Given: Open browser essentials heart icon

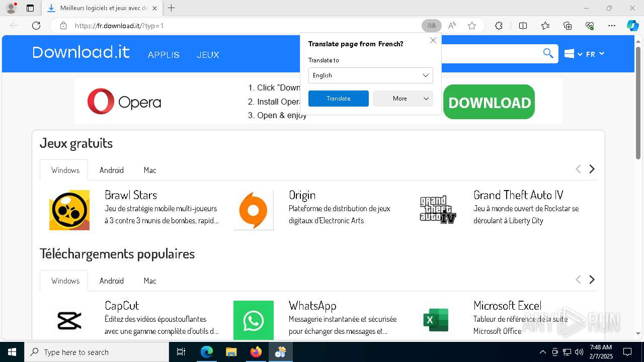Looking at the screenshot, I should point(590,26).
